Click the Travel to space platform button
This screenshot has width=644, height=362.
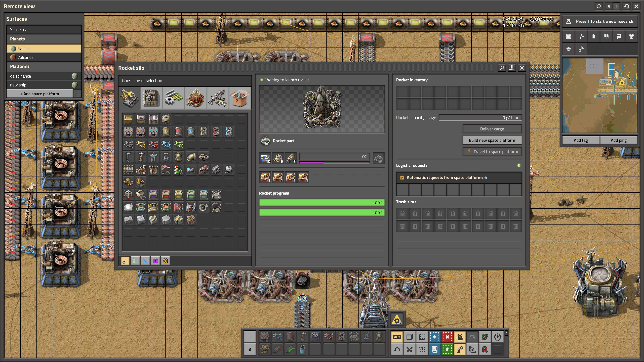[492, 151]
